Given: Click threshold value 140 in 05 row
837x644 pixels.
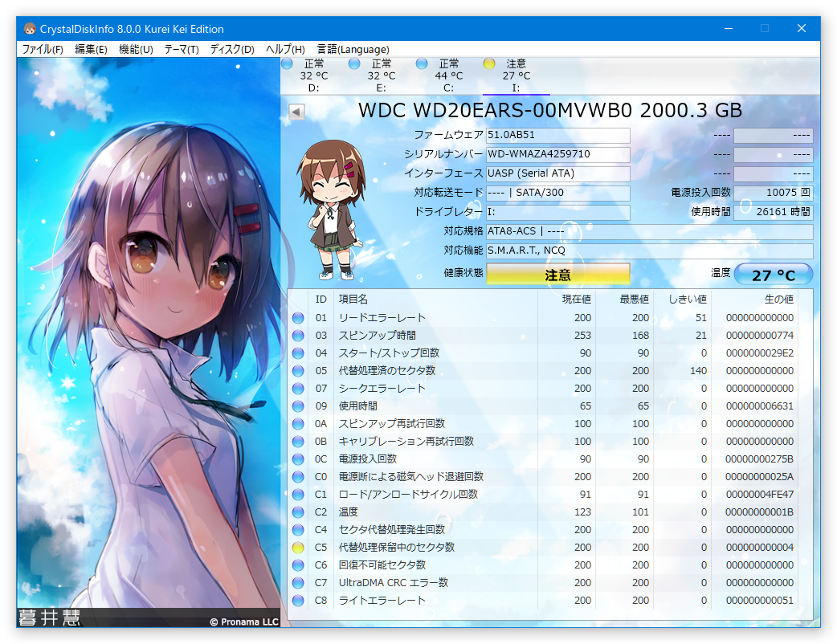Looking at the screenshot, I should [698, 371].
